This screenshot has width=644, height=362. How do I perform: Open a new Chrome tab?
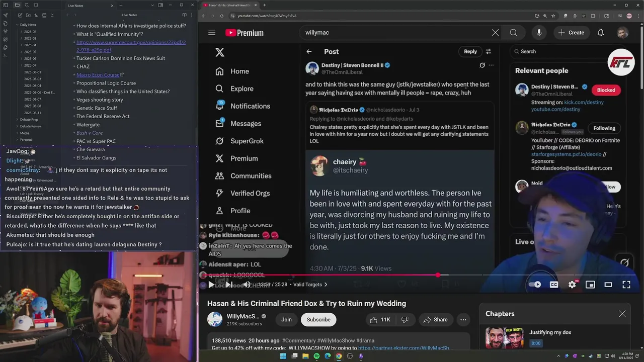pos(265,5)
